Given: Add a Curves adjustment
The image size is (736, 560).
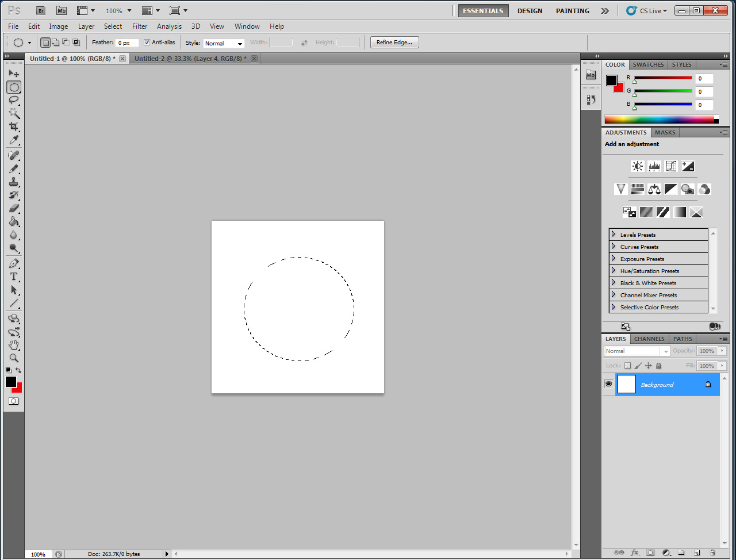Looking at the screenshot, I should [x=671, y=166].
